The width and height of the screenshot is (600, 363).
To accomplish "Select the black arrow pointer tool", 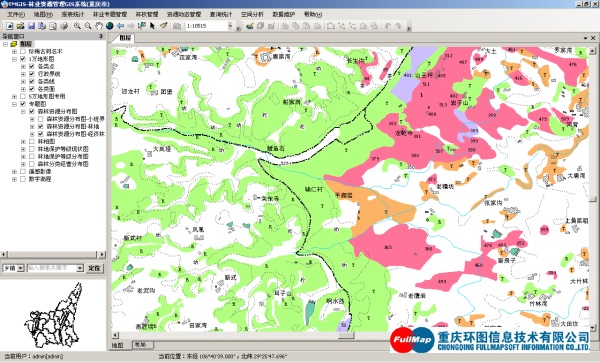I will click(152, 26).
